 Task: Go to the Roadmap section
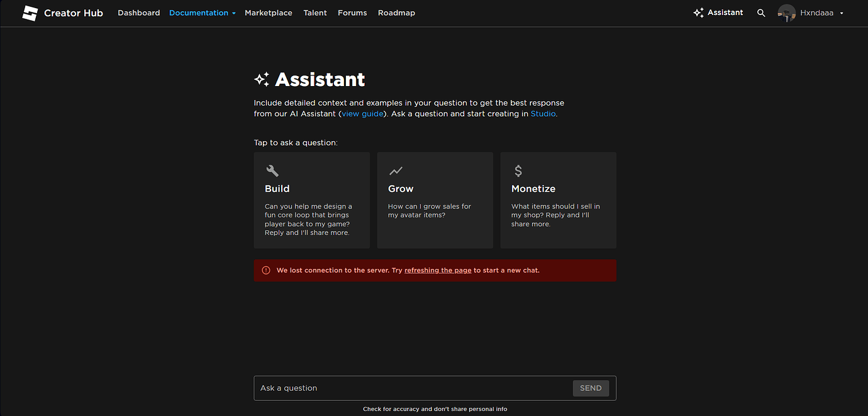(x=396, y=13)
